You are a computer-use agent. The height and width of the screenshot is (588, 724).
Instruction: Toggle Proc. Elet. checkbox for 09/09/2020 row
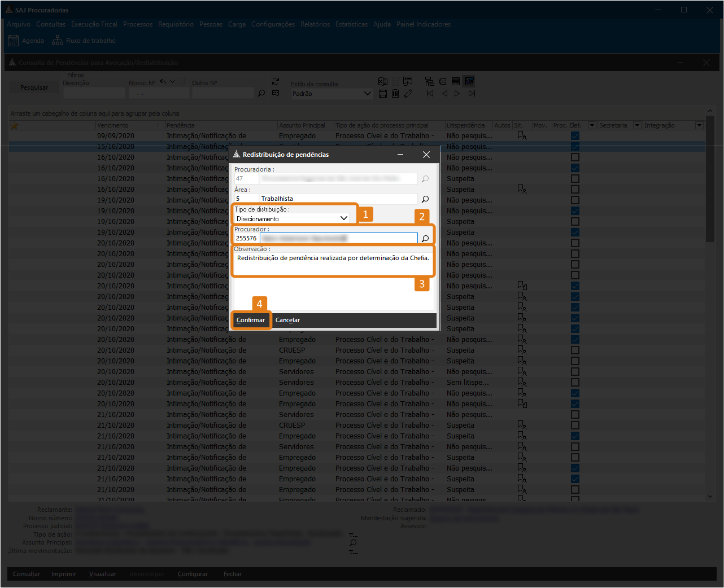[575, 136]
